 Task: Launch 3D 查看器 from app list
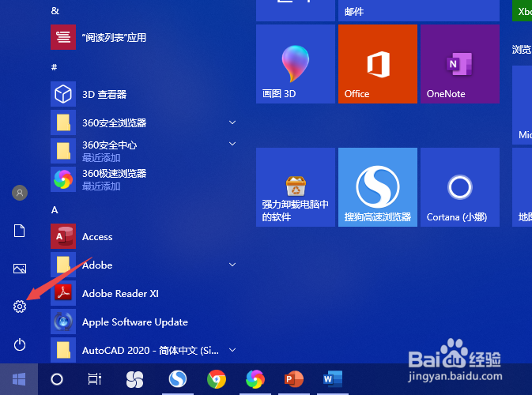(x=143, y=94)
